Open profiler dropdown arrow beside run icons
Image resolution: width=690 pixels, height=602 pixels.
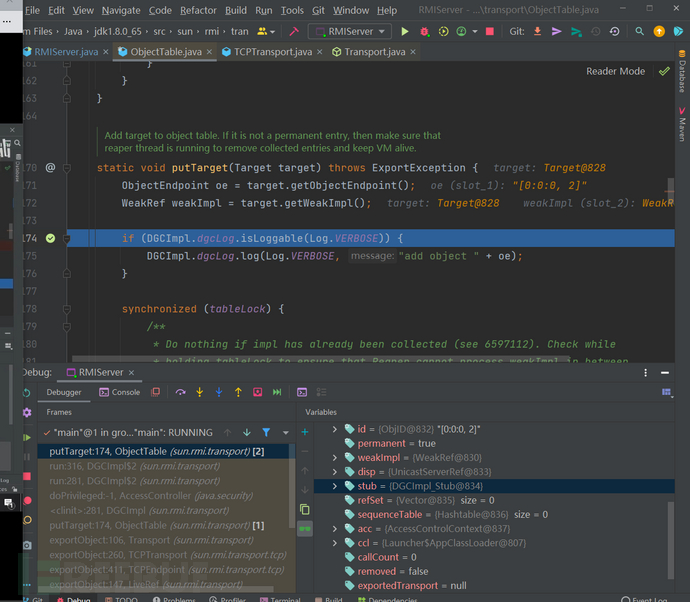tap(475, 32)
